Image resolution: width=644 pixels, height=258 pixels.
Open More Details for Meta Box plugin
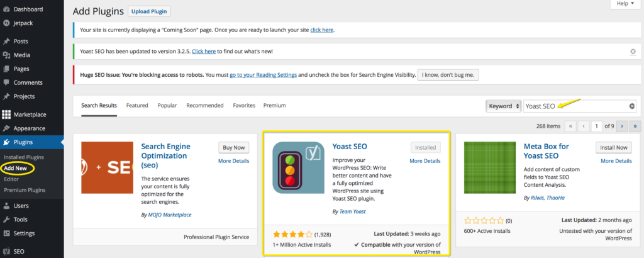(x=616, y=161)
